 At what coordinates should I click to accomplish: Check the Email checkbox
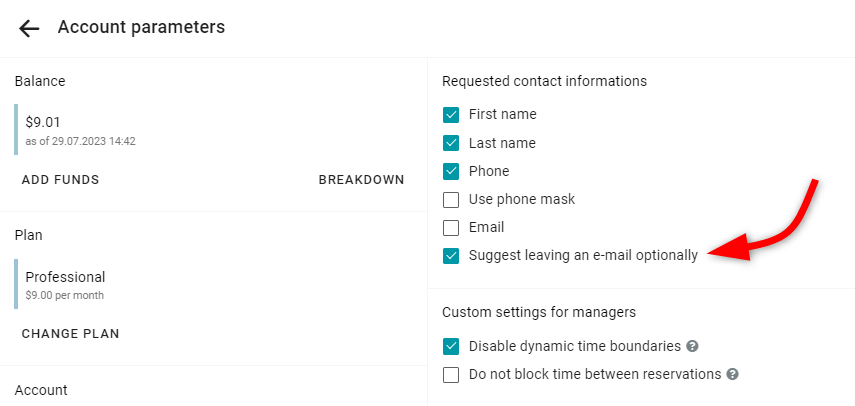point(451,227)
